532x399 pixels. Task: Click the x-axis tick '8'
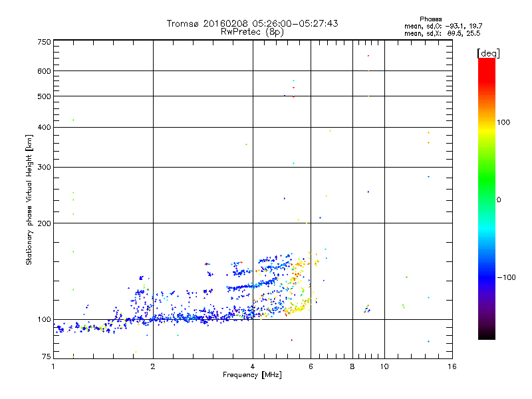tap(352, 366)
